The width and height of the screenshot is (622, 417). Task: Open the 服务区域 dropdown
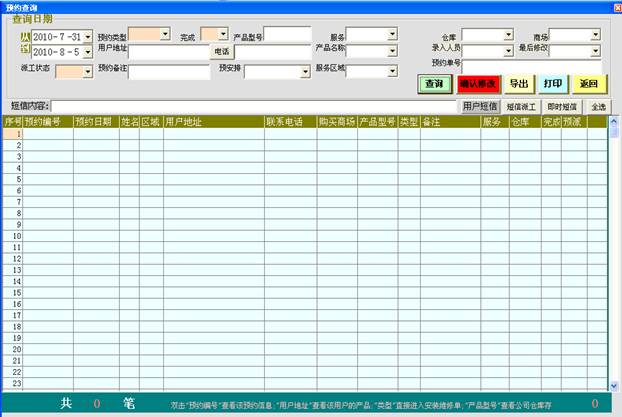392,71
